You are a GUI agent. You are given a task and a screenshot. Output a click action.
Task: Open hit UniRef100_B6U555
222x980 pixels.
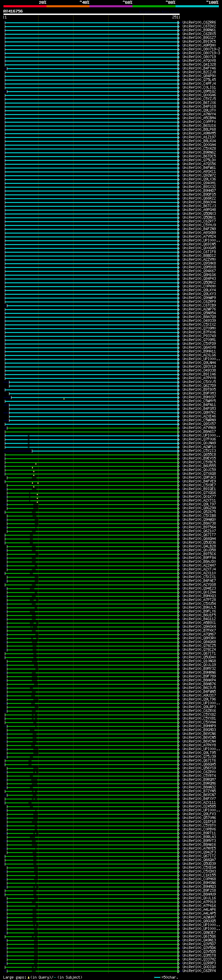[199, 466]
